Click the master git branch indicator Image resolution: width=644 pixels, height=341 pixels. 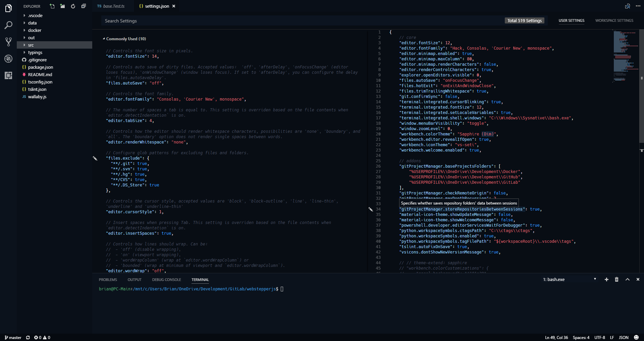click(13, 338)
